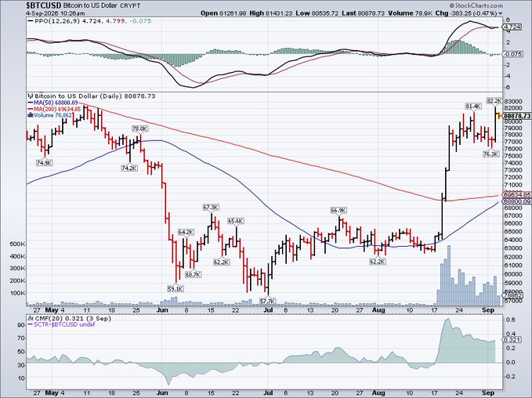532x398 pixels.
Task: Click the MA(200) 69634.85 legend text
Action: (x=57, y=109)
